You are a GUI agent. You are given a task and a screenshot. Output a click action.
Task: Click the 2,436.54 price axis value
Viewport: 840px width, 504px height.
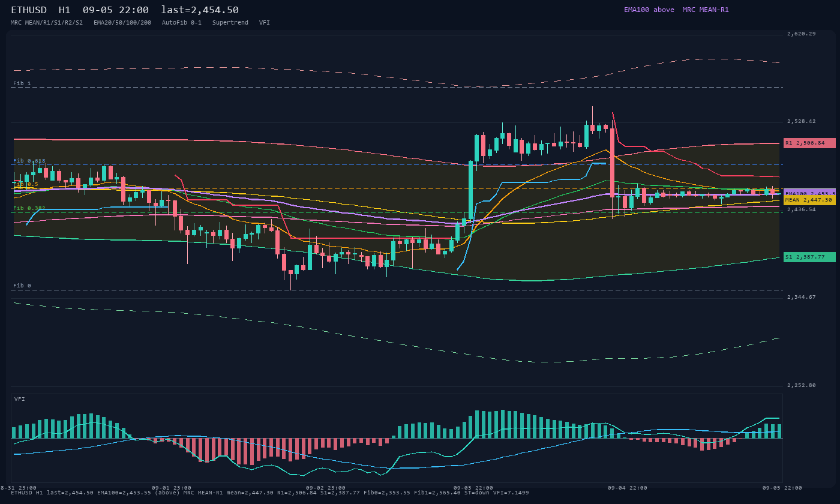click(x=802, y=209)
